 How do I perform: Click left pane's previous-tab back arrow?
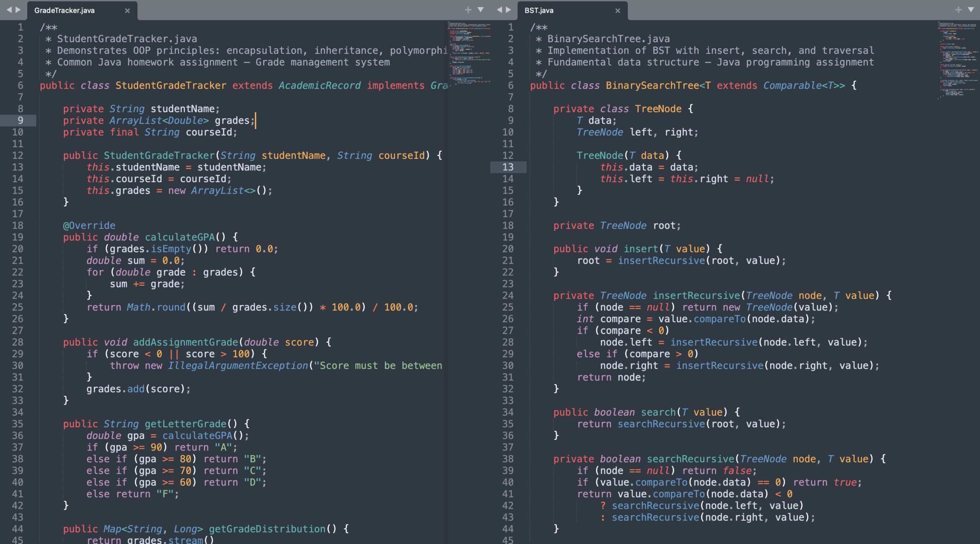click(x=9, y=10)
